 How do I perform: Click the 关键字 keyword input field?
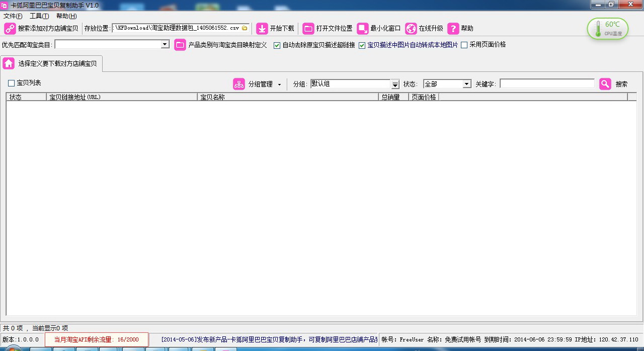(x=547, y=84)
